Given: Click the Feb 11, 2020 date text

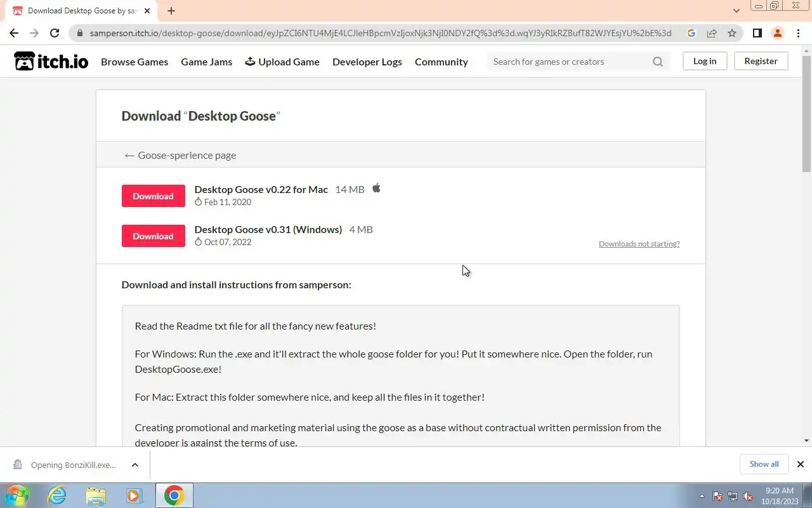Looking at the screenshot, I should coord(228,202).
